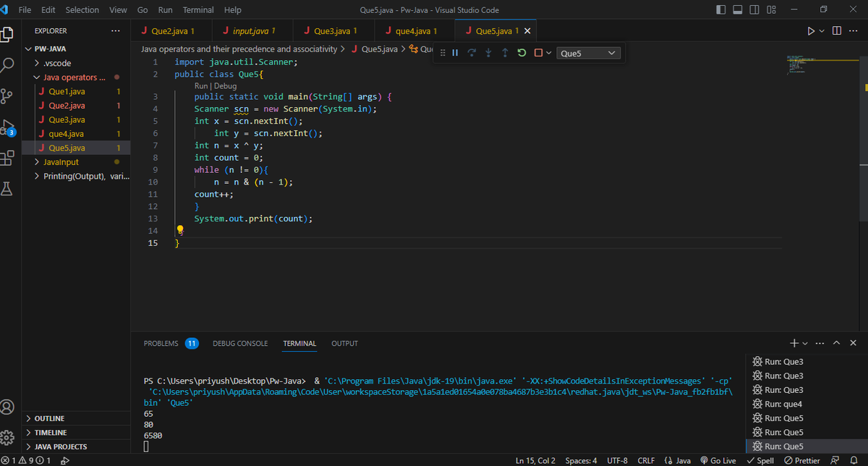Viewport: 868px width, 466px height.
Task: Pause the debug session
Action: [455, 53]
